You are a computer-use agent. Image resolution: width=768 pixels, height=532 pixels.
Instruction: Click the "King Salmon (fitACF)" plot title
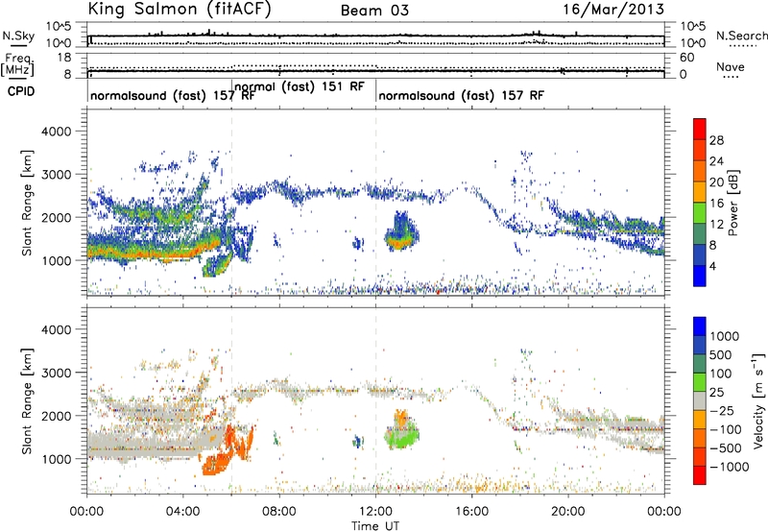tap(180, 10)
